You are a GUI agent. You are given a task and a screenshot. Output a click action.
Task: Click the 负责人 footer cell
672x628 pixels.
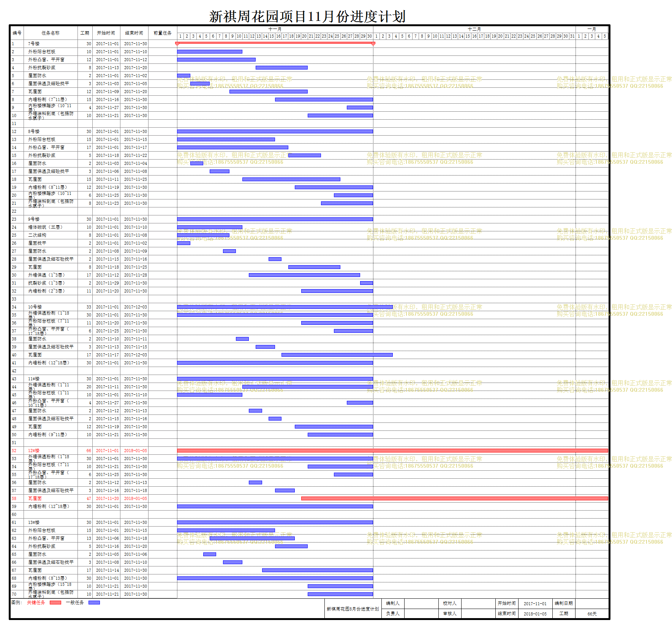393,614
